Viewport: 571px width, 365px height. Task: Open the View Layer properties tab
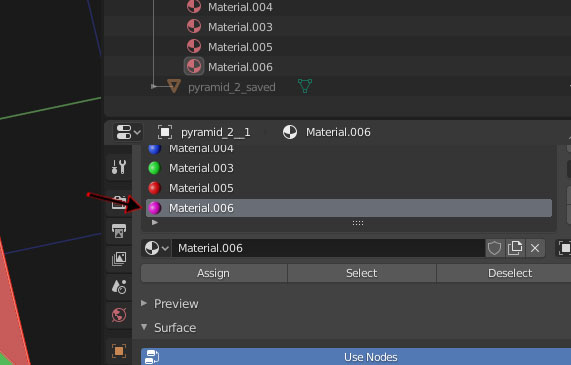click(x=119, y=259)
